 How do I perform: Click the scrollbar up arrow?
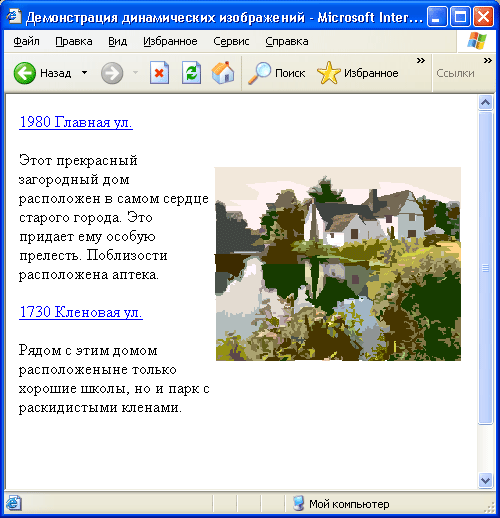coord(485,103)
